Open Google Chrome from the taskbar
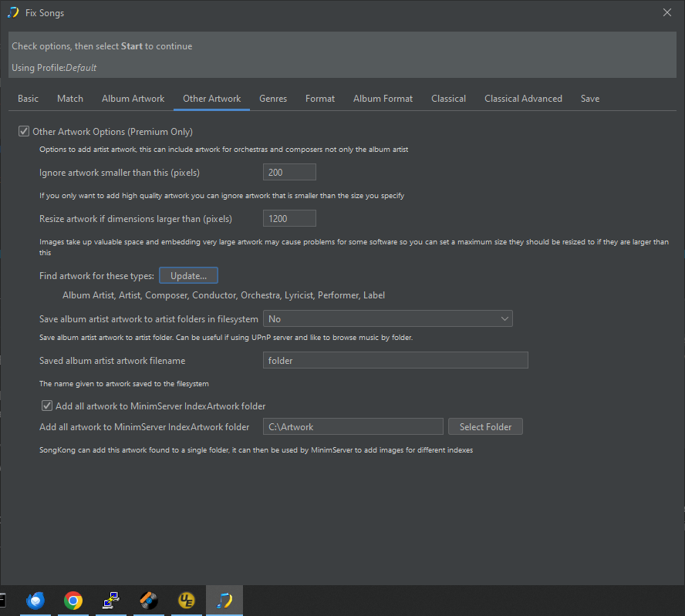This screenshot has width=685, height=616. click(x=73, y=601)
